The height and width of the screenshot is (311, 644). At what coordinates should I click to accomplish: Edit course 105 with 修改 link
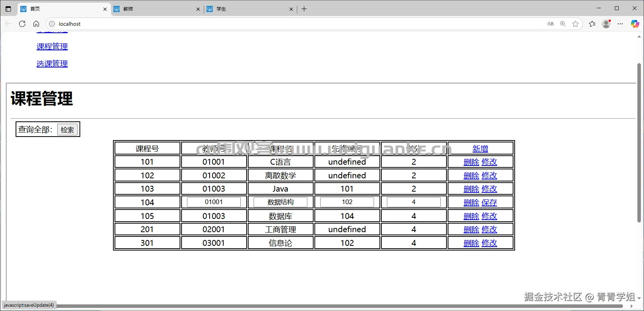tap(489, 216)
